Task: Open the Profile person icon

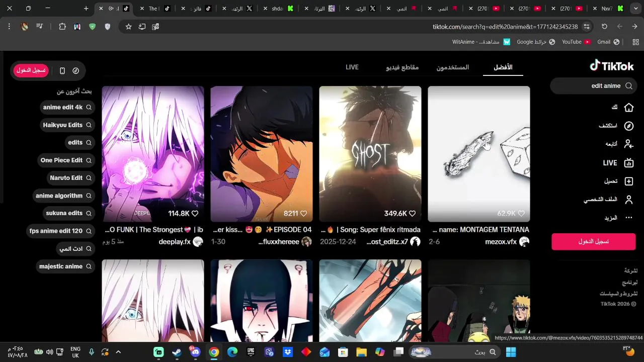Action: (628, 200)
